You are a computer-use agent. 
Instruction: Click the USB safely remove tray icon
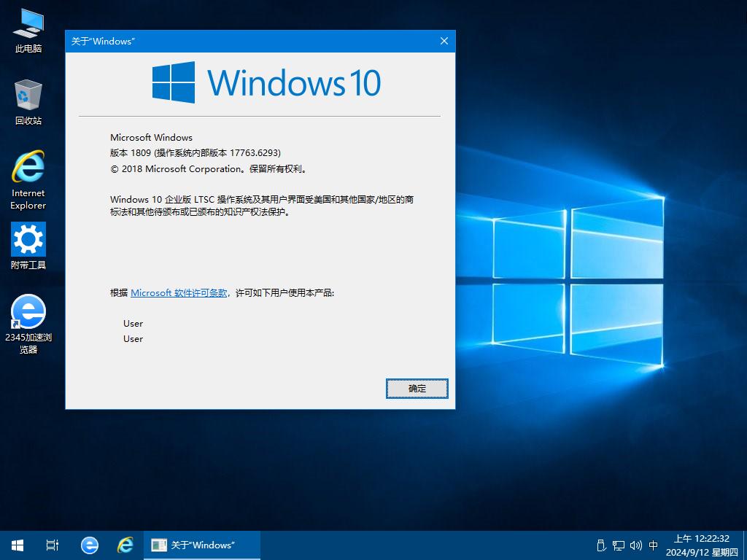[601, 545]
